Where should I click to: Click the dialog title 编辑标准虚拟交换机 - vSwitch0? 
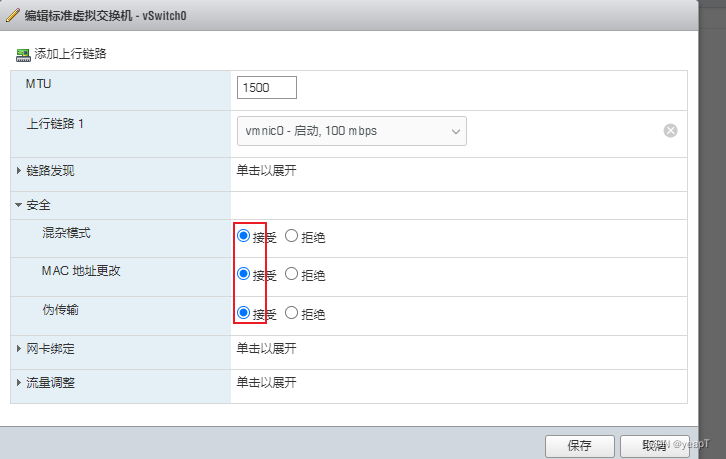click(x=106, y=16)
